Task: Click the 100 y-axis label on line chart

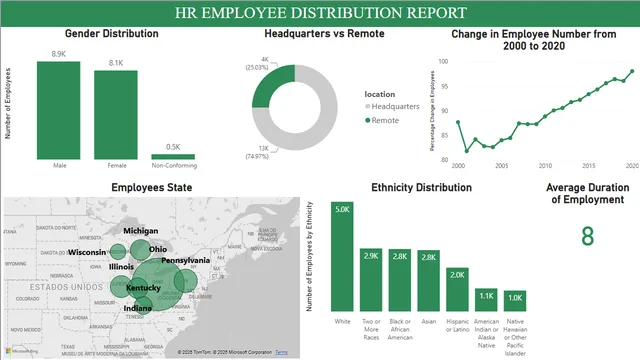Action: [x=443, y=61]
